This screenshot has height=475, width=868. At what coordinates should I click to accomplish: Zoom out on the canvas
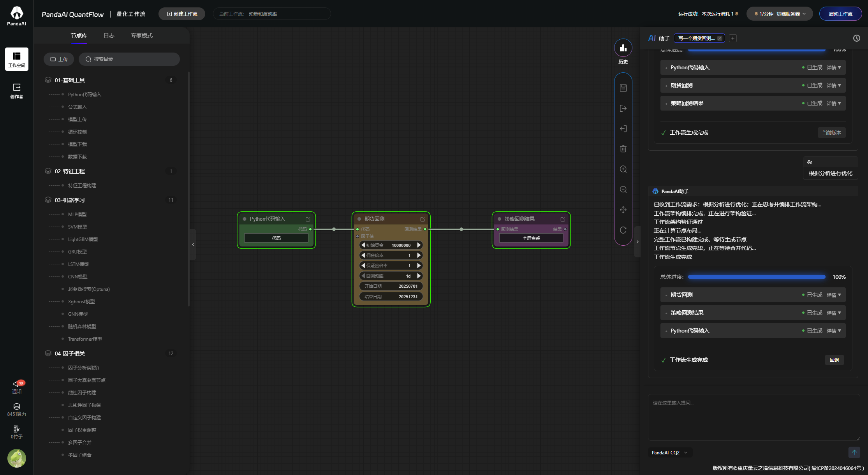623,189
